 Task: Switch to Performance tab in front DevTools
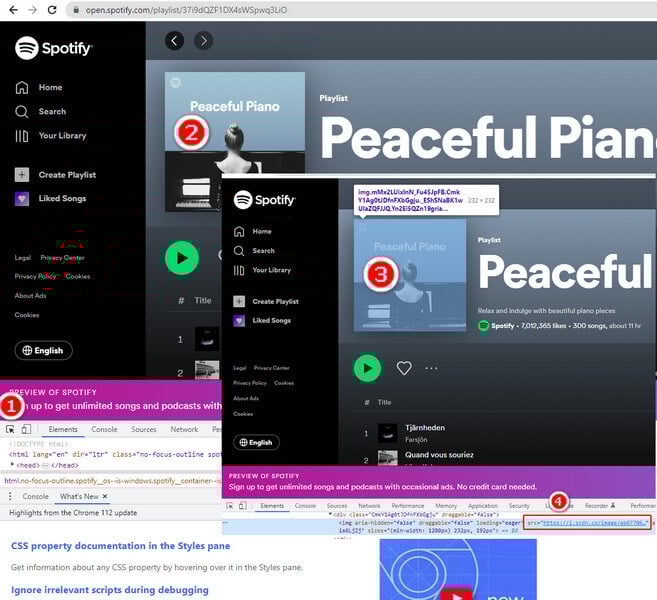(x=408, y=506)
